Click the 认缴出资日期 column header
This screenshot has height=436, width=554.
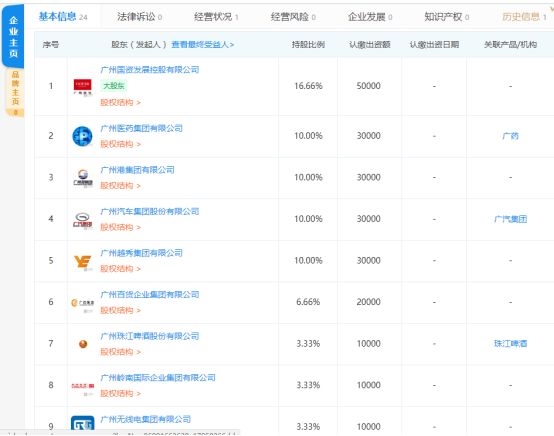[x=434, y=45]
